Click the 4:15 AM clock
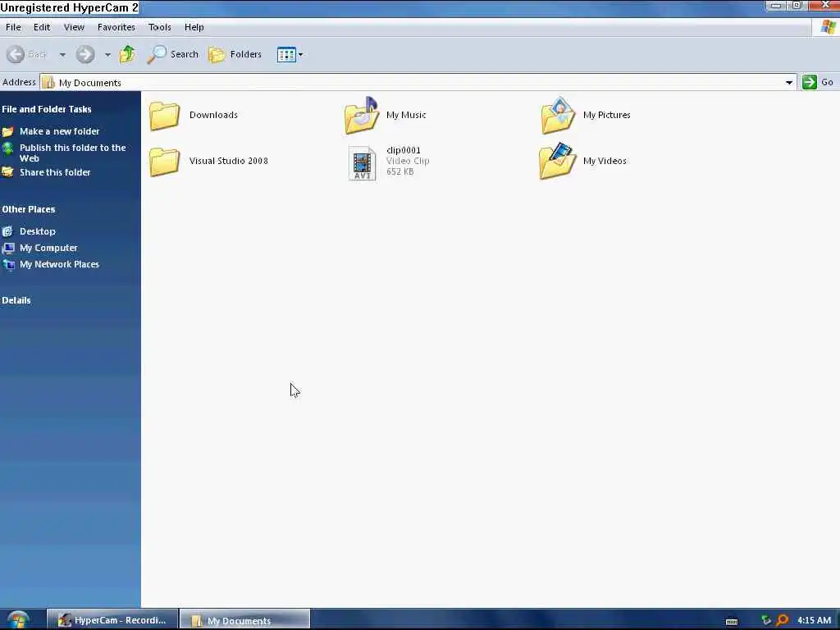The width and height of the screenshot is (840, 630). [814, 620]
